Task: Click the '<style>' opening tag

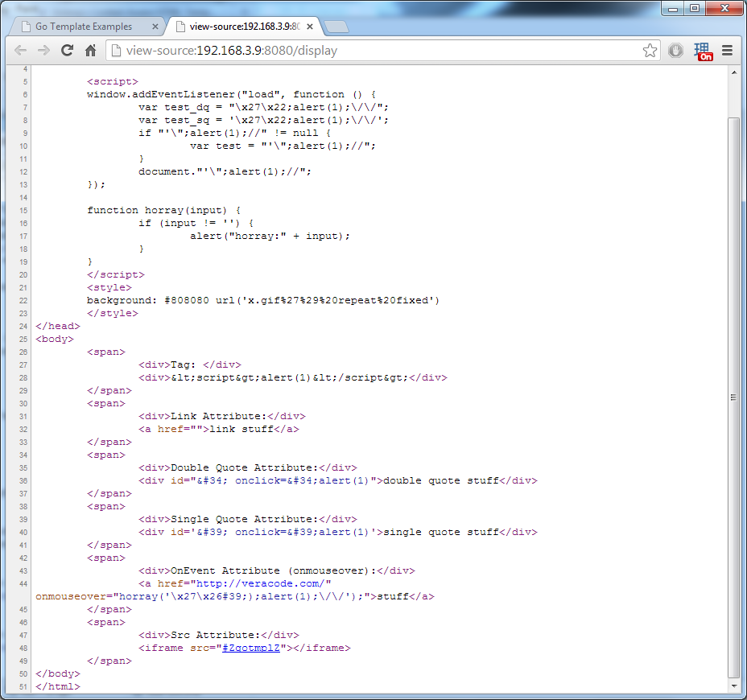Action: 109,287
